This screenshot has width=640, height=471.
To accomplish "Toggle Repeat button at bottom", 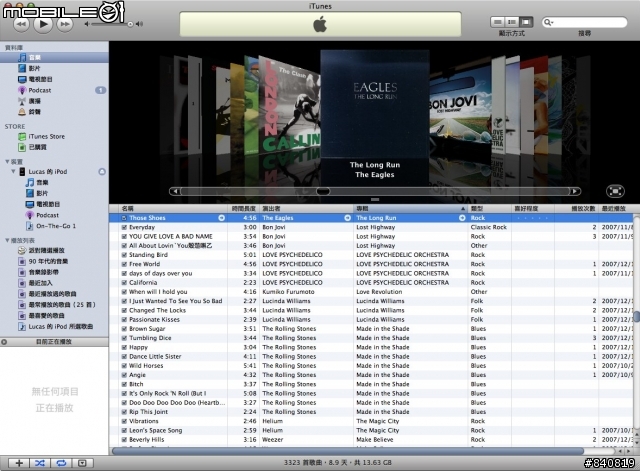I will (x=61, y=463).
